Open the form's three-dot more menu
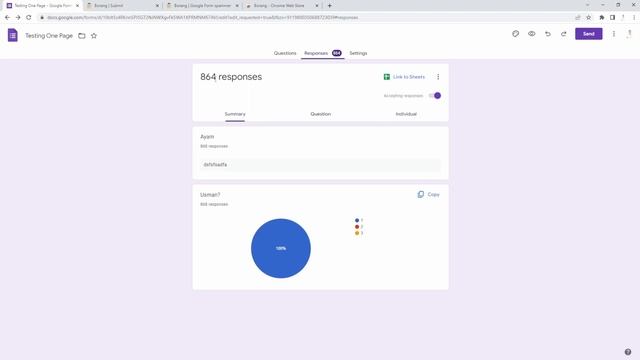640x360 pixels. tap(613, 34)
